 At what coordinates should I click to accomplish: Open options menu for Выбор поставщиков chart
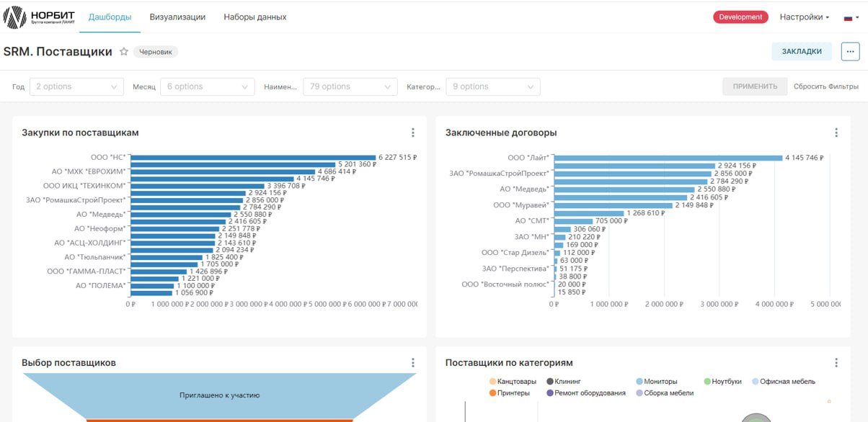pos(413,363)
